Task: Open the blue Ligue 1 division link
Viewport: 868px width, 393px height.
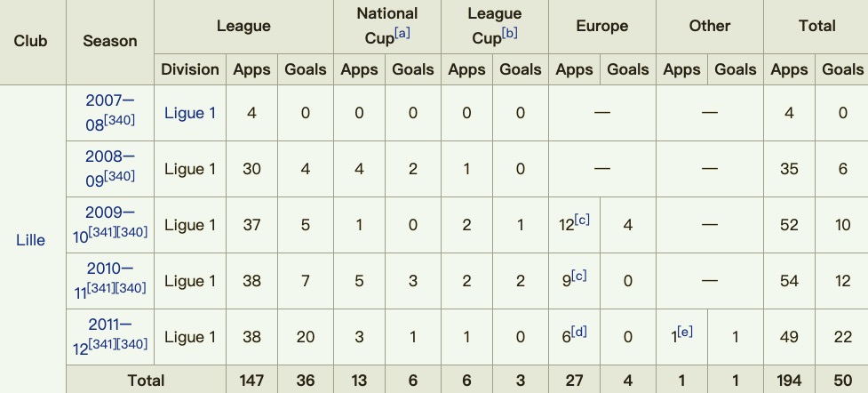Action: tap(190, 113)
